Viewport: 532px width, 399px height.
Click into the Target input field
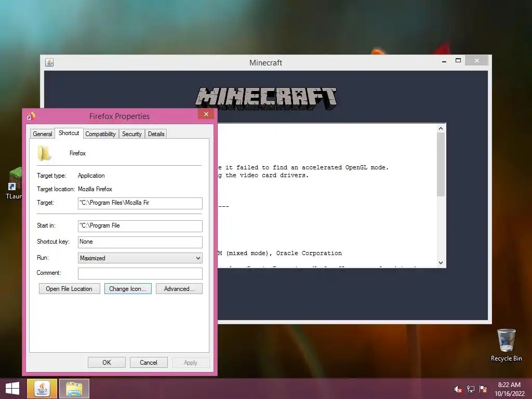tap(140, 203)
